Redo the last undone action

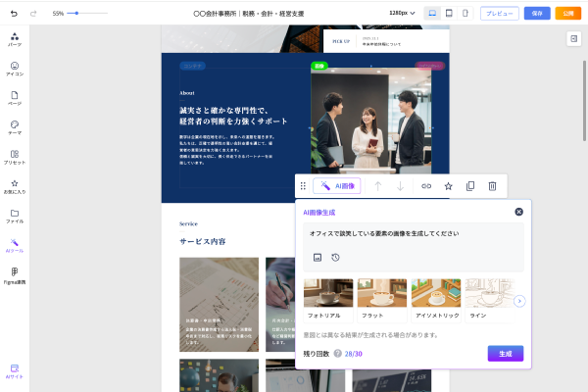tap(33, 14)
